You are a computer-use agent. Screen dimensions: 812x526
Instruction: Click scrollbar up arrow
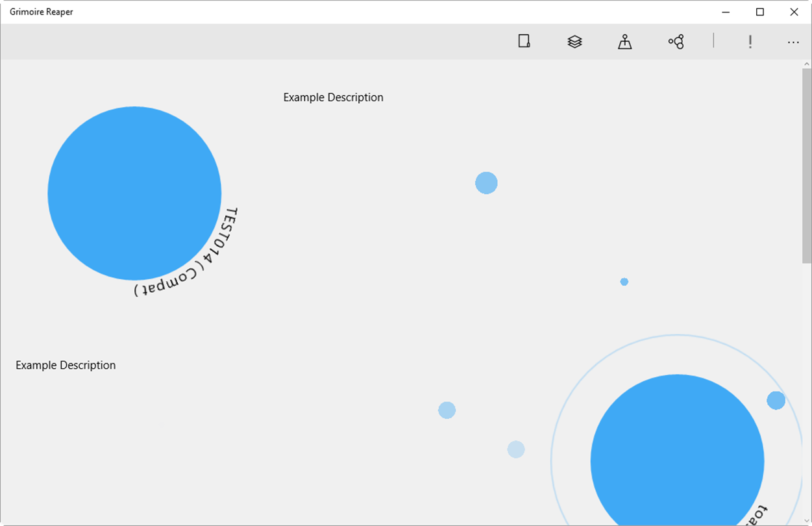[807, 64]
